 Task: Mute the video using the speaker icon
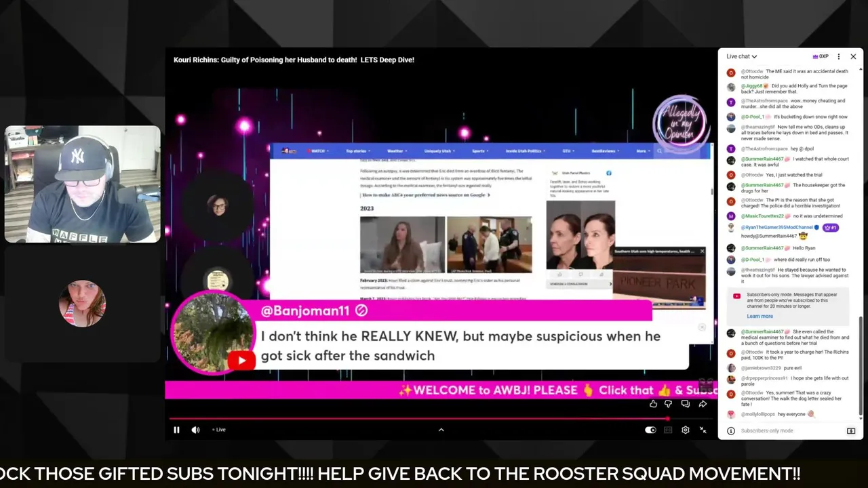point(195,430)
